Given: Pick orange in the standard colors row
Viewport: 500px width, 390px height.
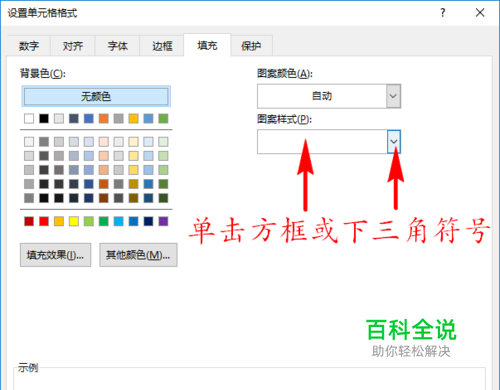Looking at the screenshot, I should coord(59,221).
